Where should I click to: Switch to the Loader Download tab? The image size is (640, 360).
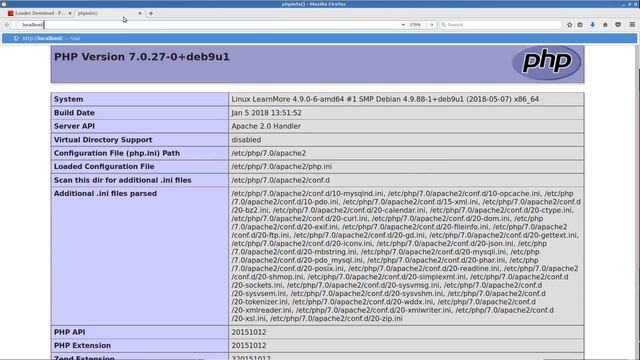(40, 13)
